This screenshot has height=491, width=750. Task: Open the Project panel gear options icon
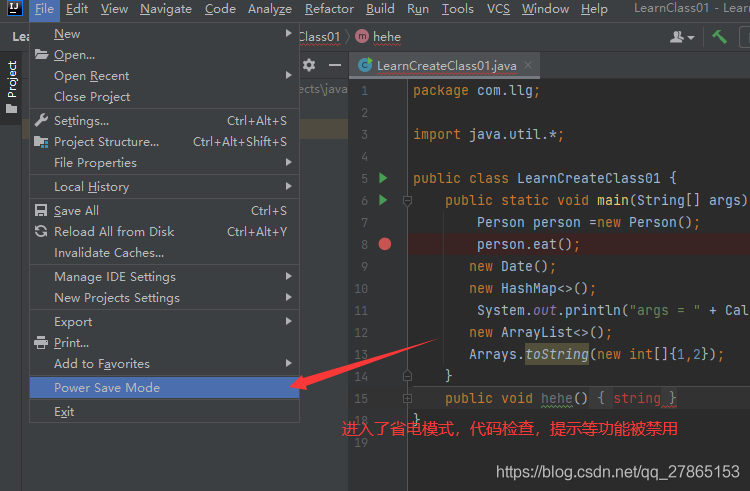point(309,65)
